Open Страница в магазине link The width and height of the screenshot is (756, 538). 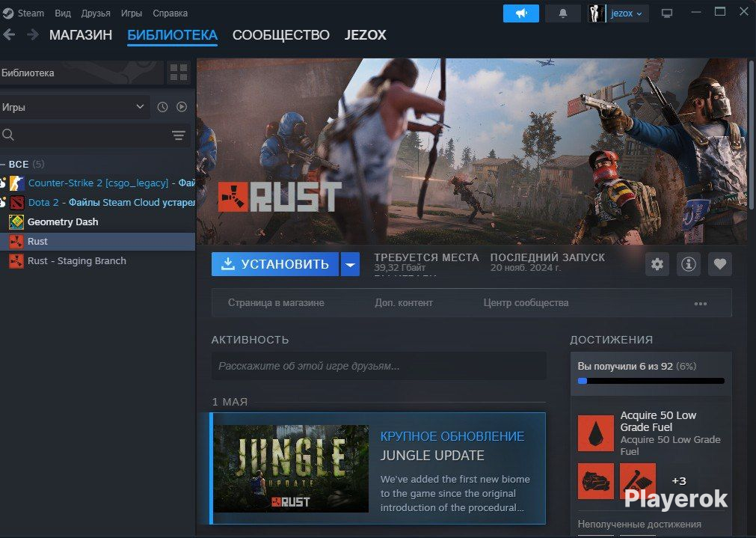point(276,303)
